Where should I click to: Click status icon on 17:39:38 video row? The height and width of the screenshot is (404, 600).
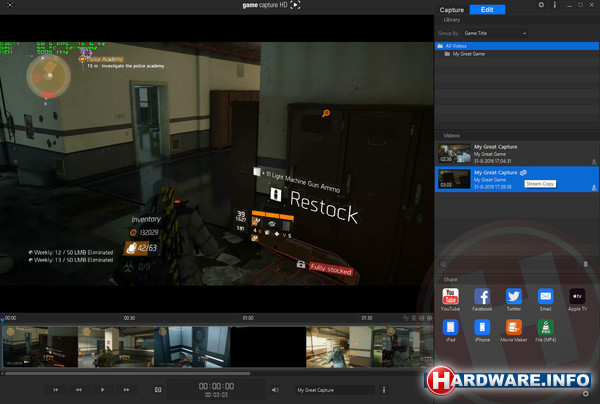click(x=594, y=187)
